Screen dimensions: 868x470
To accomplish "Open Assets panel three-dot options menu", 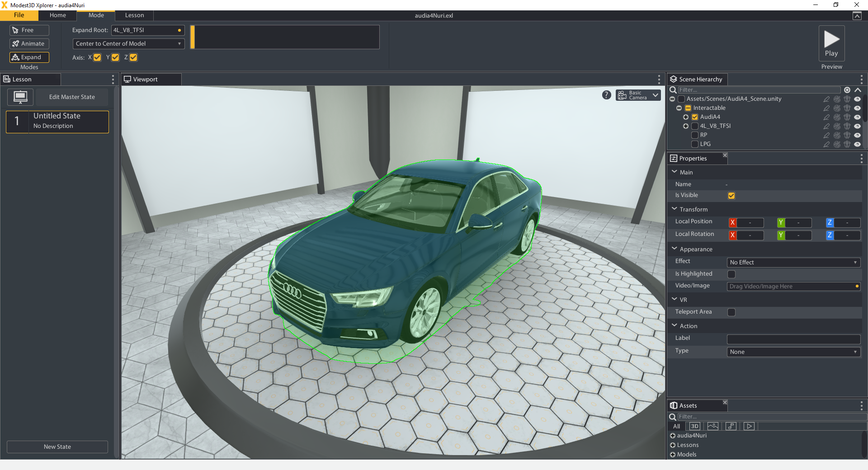I will 862,406.
